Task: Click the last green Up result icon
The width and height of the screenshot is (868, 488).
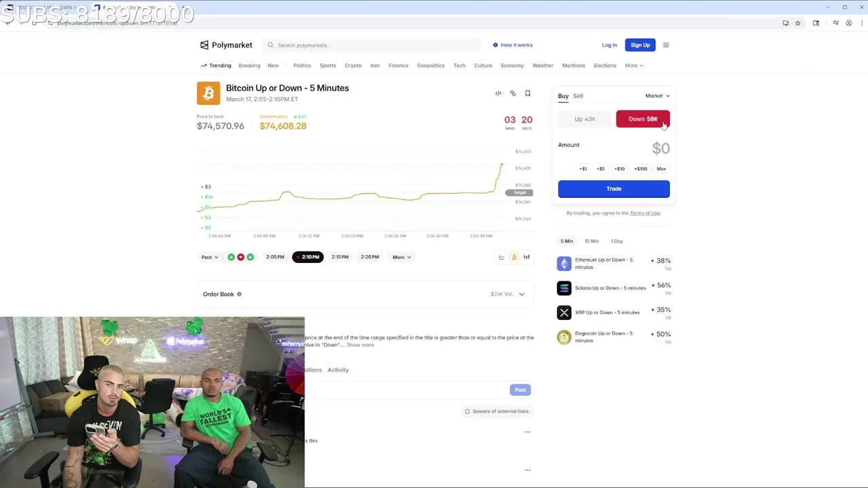Action: (250, 257)
